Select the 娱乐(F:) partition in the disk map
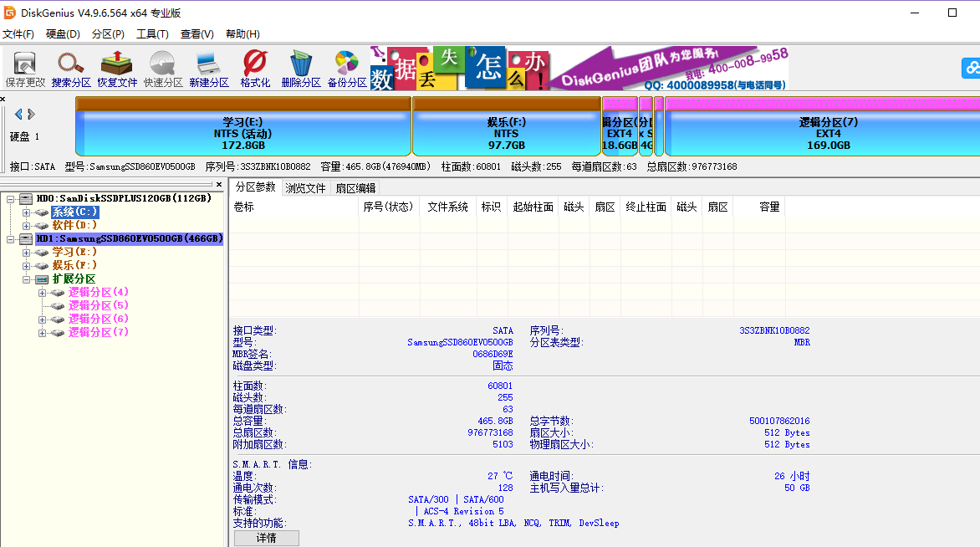Image resolution: width=980 pixels, height=547 pixels. [x=505, y=126]
